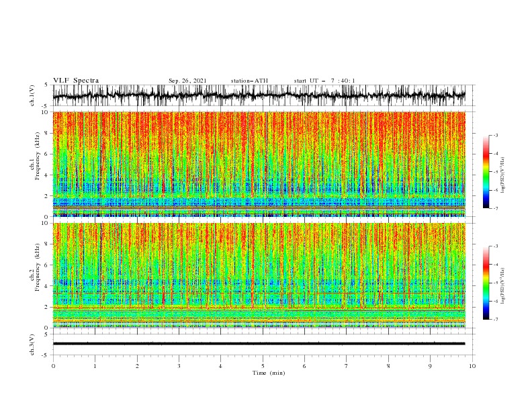This screenshot has width=532, height=411.
Task: Click the "6" kHz tick on ch.2 spectrogram
Action: [x=48, y=265]
